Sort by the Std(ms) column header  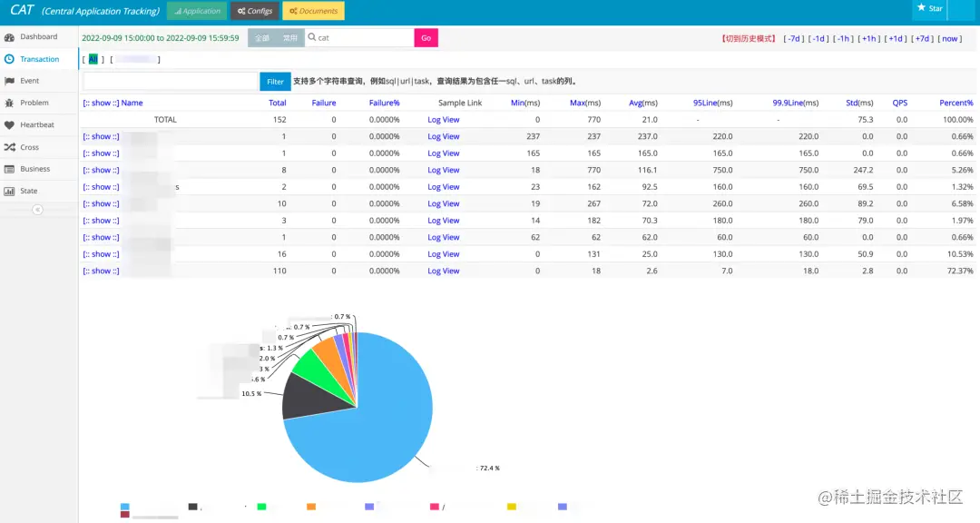tap(859, 103)
